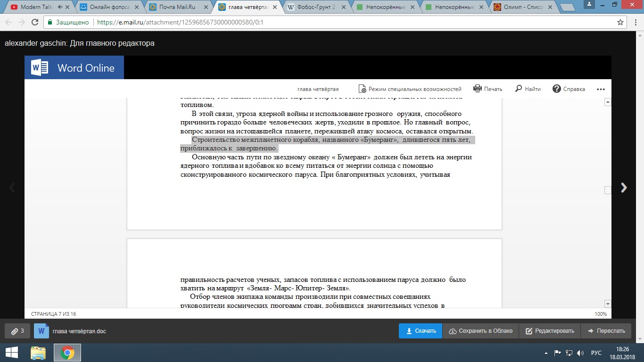Switch the РУС input language
Viewport: 644px width, 362px height.
(596, 353)
